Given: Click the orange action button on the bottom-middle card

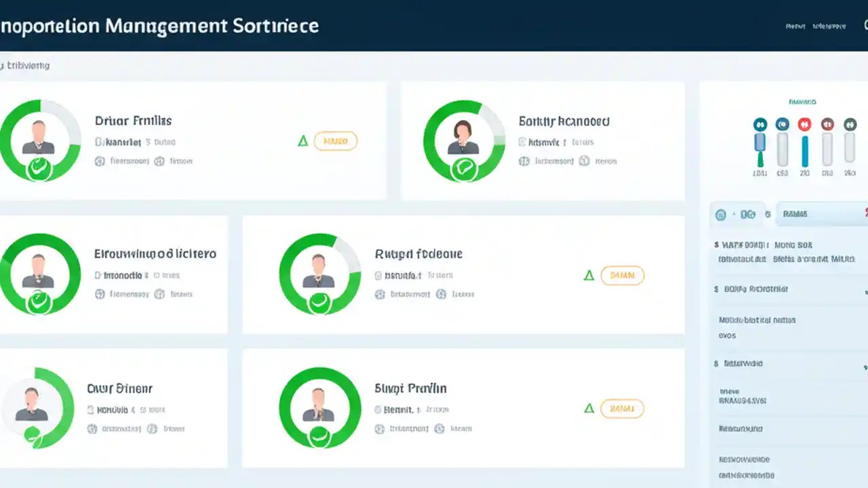Looking at the screenshot, I should pos(622,409).
